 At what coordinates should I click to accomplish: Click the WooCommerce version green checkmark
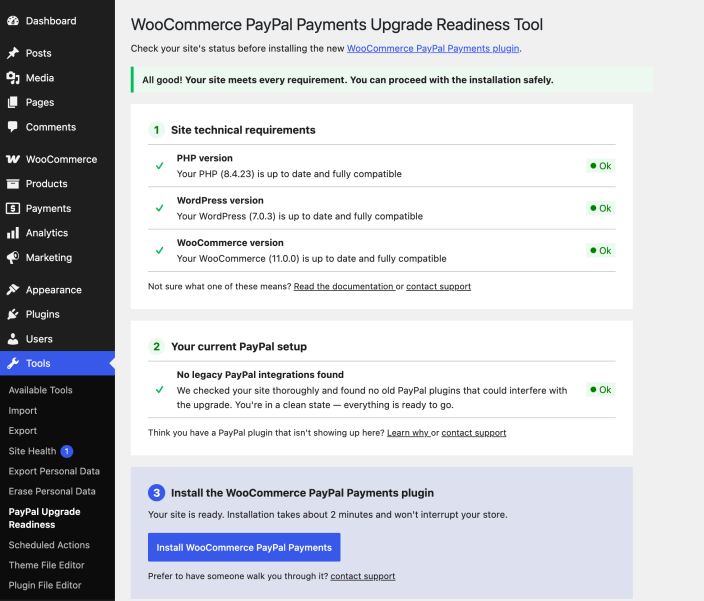click(x=159, y=250)
